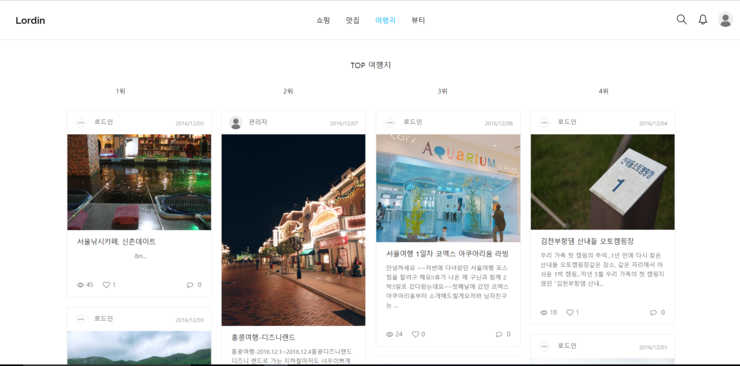Open the user profile avatar menu
Image resolution: width=740 pixels, height=366 pixels.
[x=725, y=19]
